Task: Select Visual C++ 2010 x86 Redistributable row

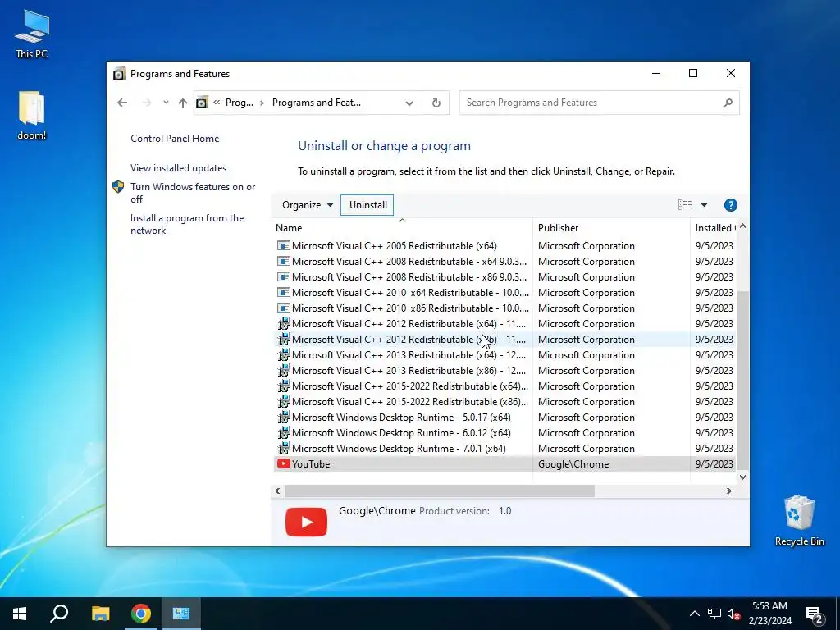Action: (x=504, y=308)
